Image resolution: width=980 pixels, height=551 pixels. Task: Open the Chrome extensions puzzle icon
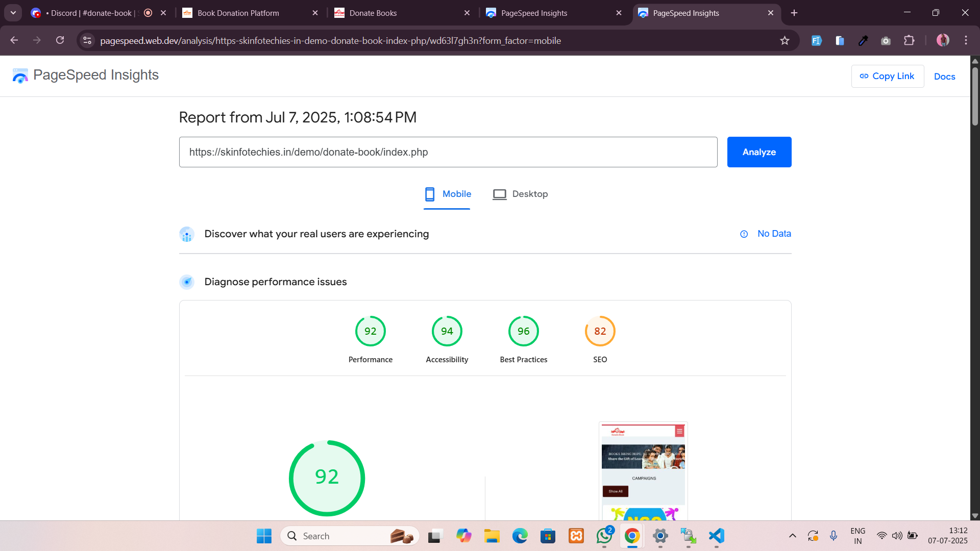pyautogui.click(x=909, y=40)
